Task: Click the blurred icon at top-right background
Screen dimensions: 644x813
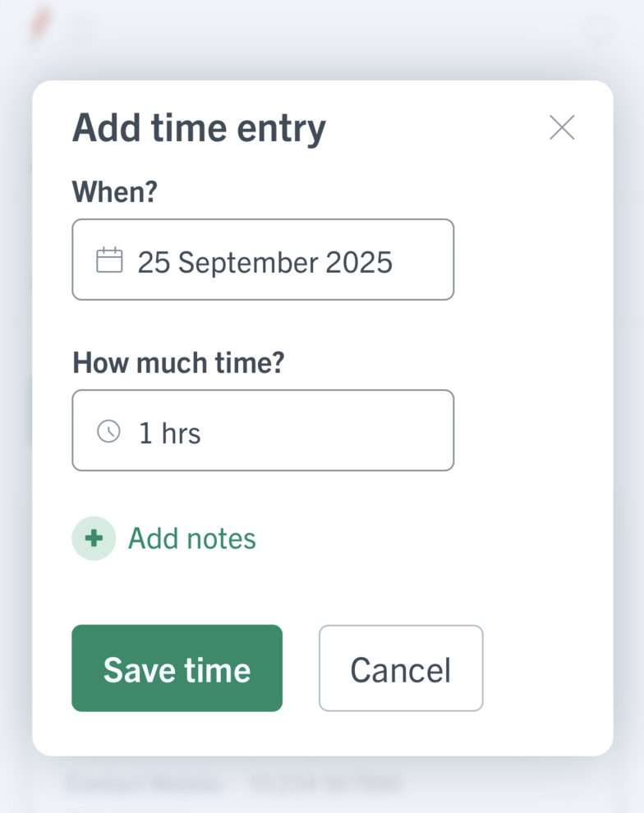Action: click(598, 29)
